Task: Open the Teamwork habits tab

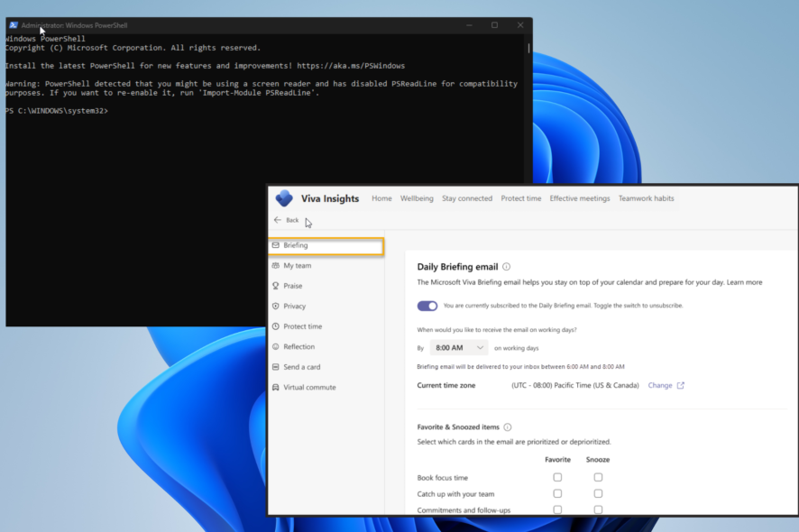Action: click(x=646, y=198)
